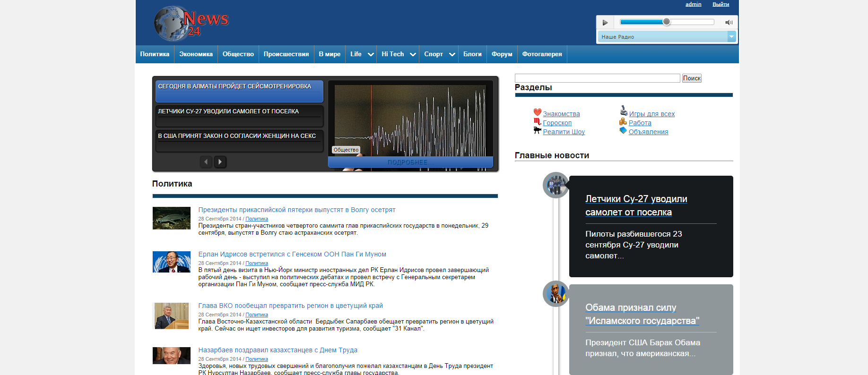Open the seismograph slider image
Viewport: 868px width, 375px height.
[410, 120]
